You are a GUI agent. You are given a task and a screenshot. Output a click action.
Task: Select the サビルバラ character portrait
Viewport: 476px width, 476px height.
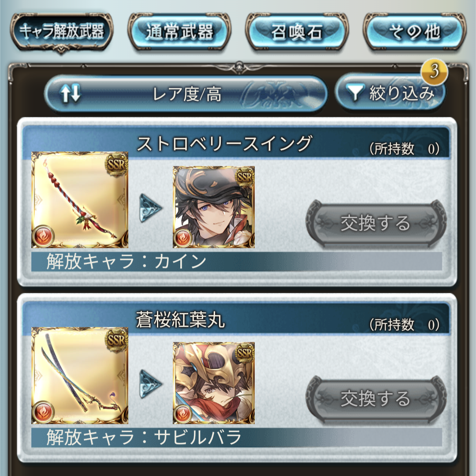coord(214,383)
